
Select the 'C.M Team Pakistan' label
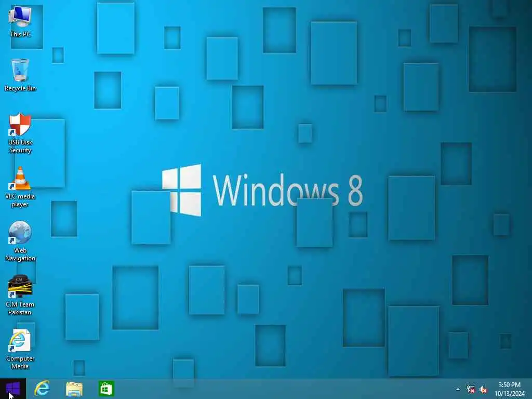20,308
